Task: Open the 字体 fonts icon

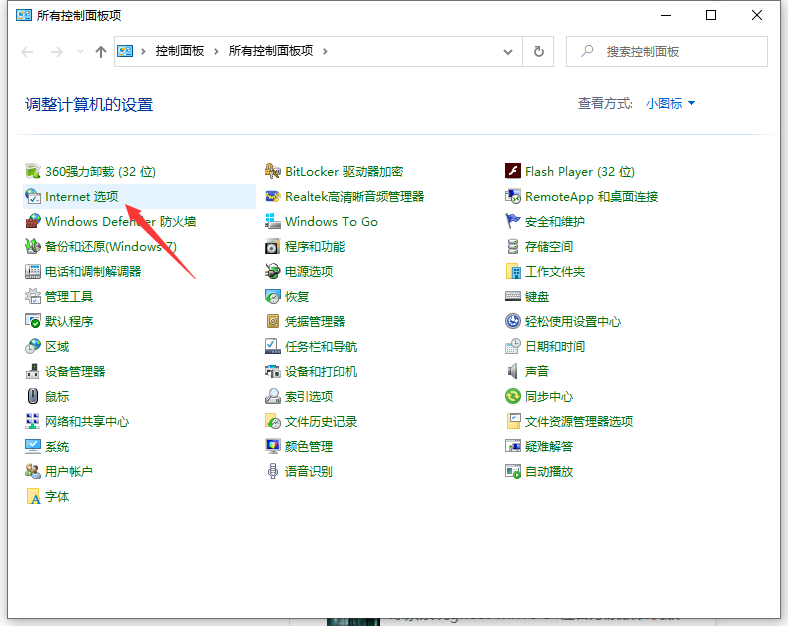Action: click(x=33, y=497)
